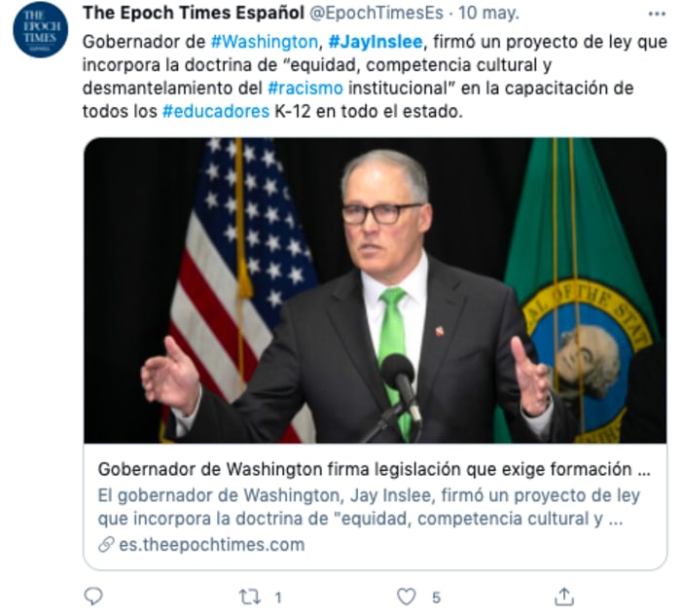Visit the @EpochTimesEs handle
681x616 pixels.
pyautogui.click(x=376, y=13)
